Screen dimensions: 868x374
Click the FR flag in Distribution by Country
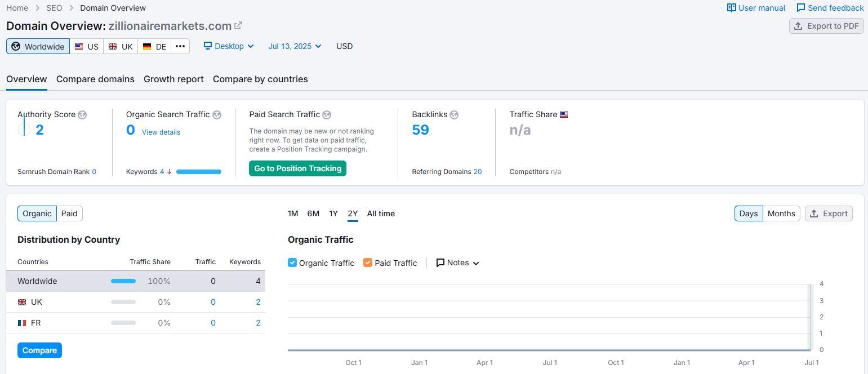22,323
